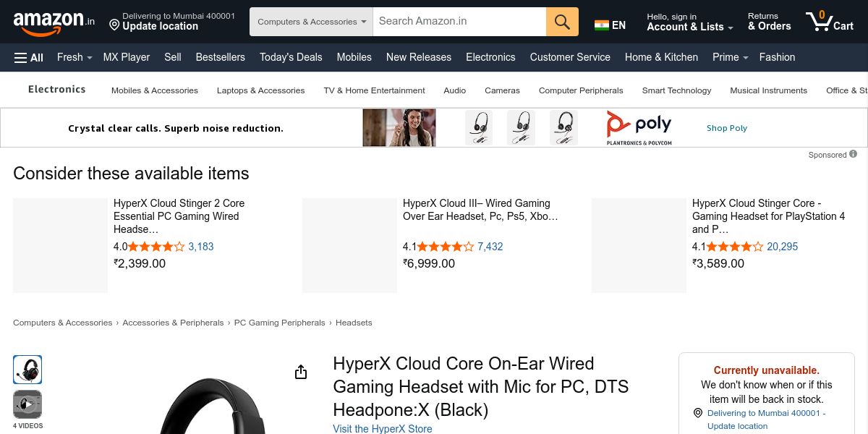Click location pin icon in Update location

point(114,26)
